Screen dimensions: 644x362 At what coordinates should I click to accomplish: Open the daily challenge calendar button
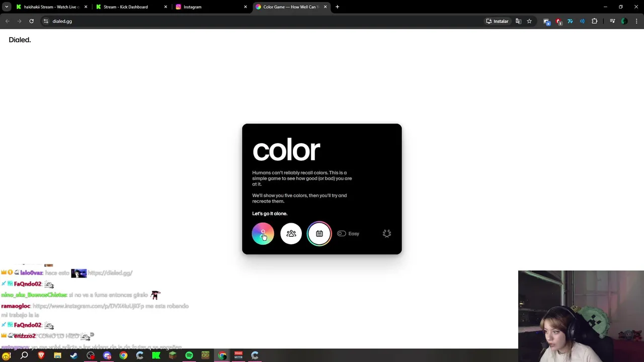coord(319,234)
